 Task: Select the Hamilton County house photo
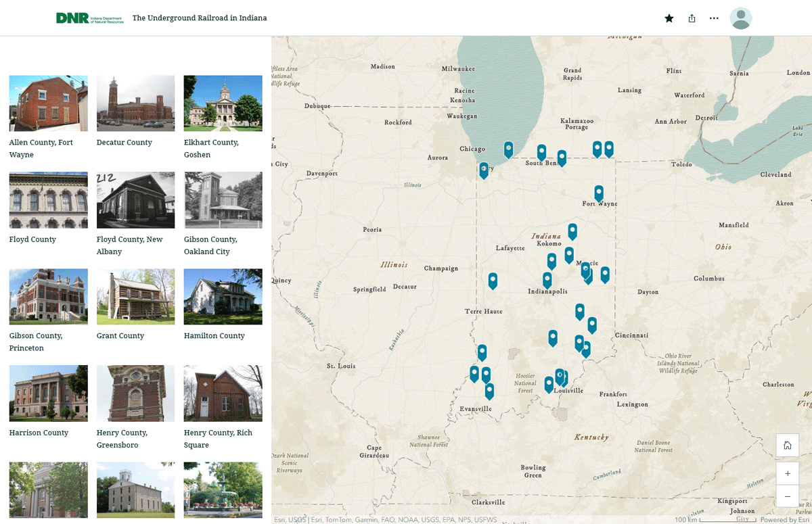pos(223,296)
